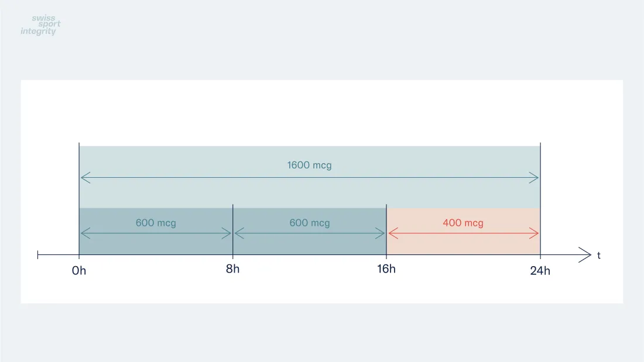Image resolution: width=644 pixels, height=362 pixels.
Task: Click the first 600 mcg label
Action: point(156,223)
